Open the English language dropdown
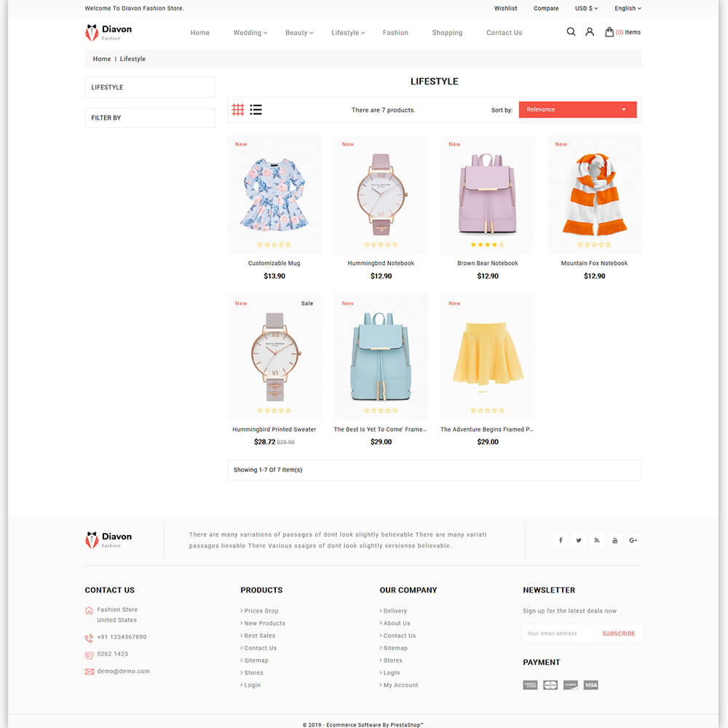 click(x=628, y=9)
